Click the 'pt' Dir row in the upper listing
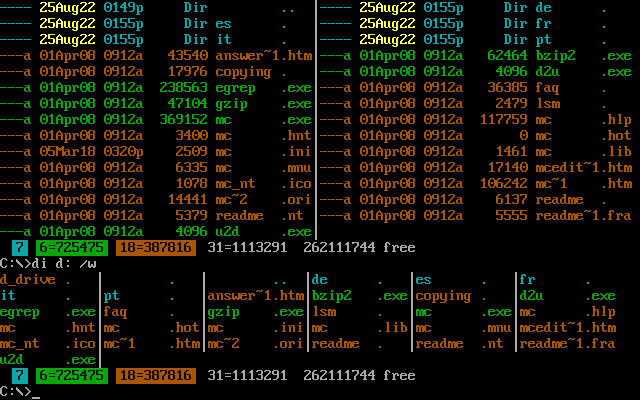The width and height of the screenshot is (640, 400). [x=478, y=40]
